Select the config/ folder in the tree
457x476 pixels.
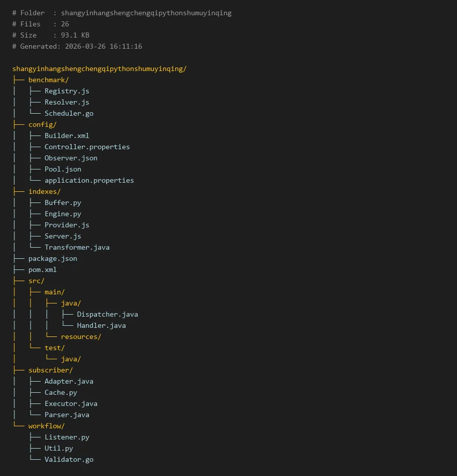point(42,125)
